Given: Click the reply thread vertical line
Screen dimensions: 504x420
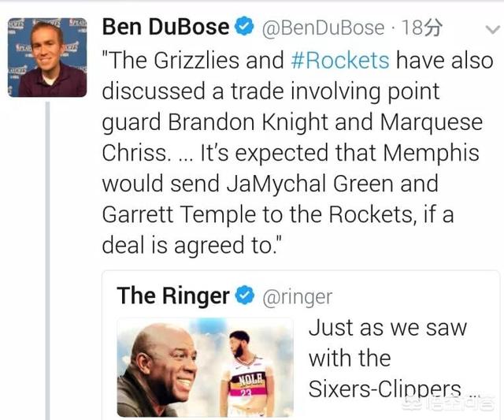Looking at the screenshot, I should [x=47, y=261].
